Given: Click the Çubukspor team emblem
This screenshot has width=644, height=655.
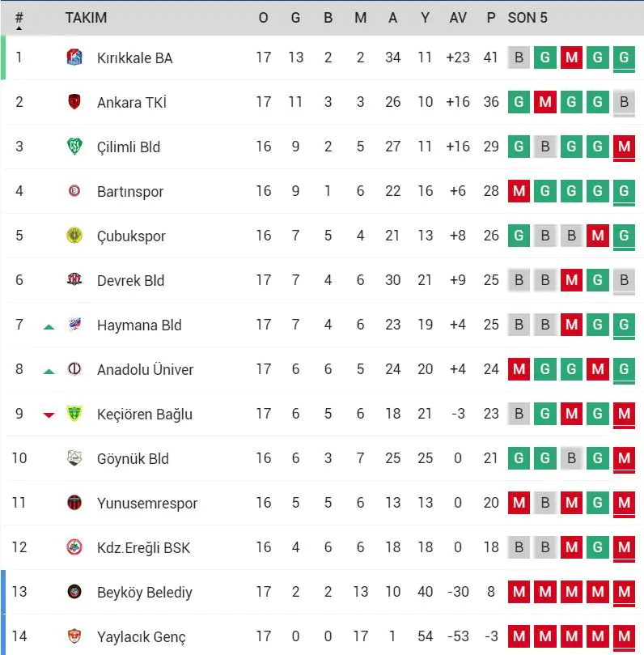Looking at the screenshot, I should [74, 236].
